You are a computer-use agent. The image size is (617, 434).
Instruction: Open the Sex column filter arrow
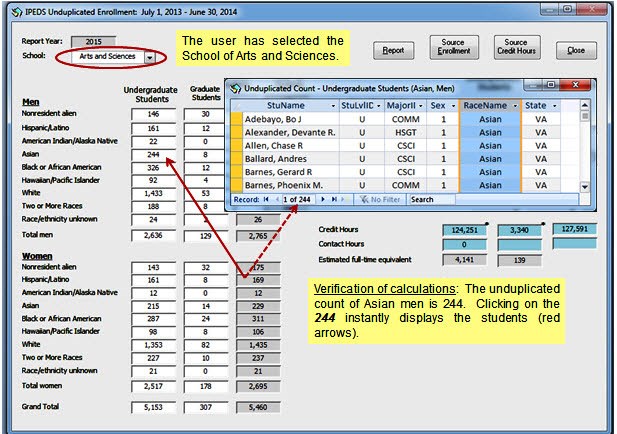[453, 106]
